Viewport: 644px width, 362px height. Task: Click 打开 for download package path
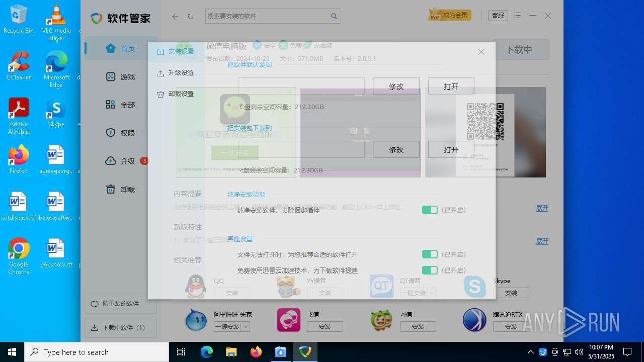pos(451,149)
